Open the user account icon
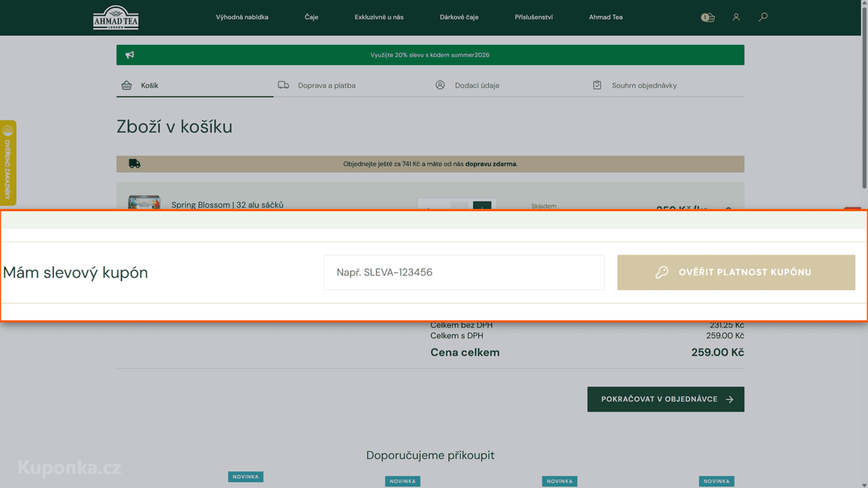 click(x=736, y=17)
